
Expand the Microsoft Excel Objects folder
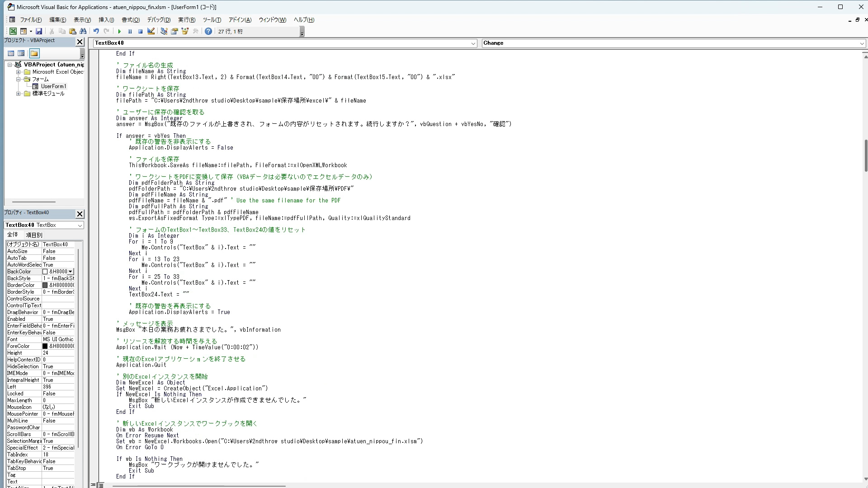19,72
